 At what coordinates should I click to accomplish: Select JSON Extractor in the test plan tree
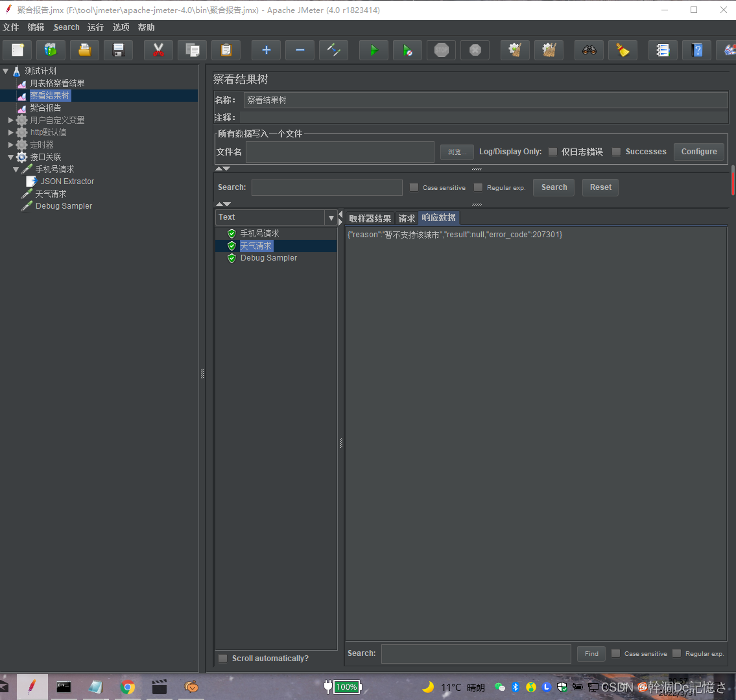point(67,181)
